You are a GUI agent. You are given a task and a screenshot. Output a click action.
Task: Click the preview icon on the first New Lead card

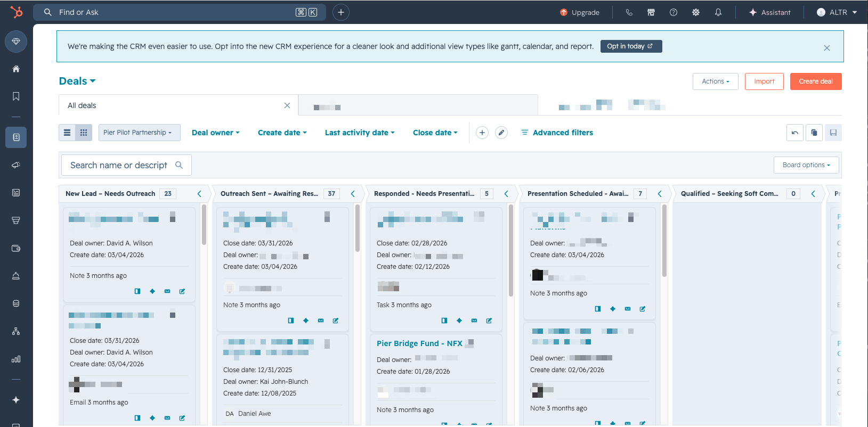(137, 291)
